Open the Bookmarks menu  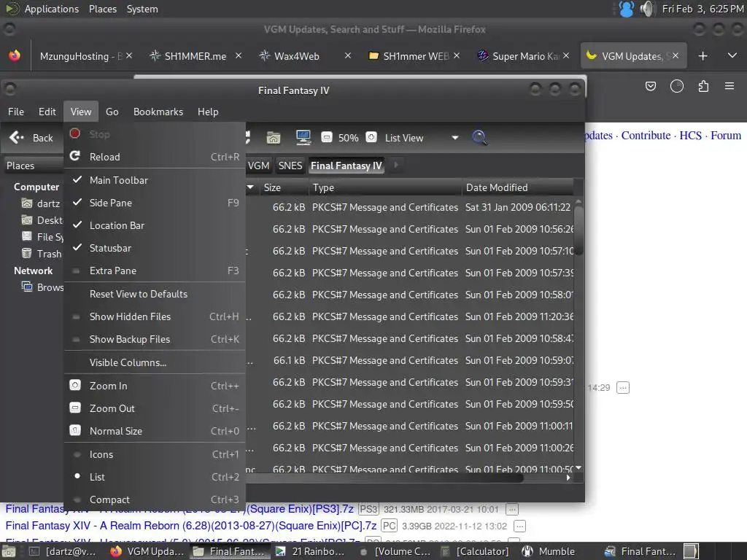158,112
